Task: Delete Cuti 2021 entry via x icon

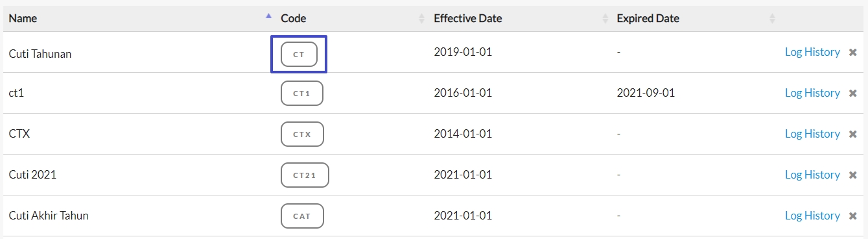Action: 853,175
